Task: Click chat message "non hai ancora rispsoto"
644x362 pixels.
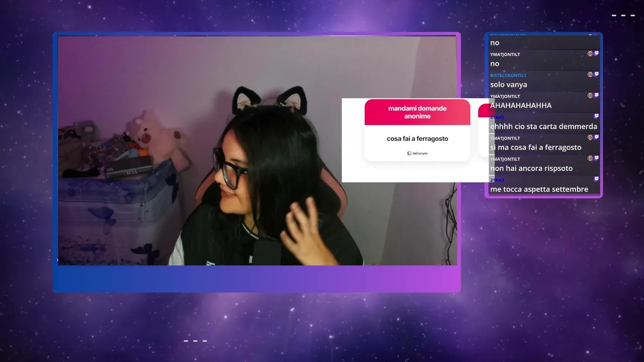Action: click(x=531, y=168)
